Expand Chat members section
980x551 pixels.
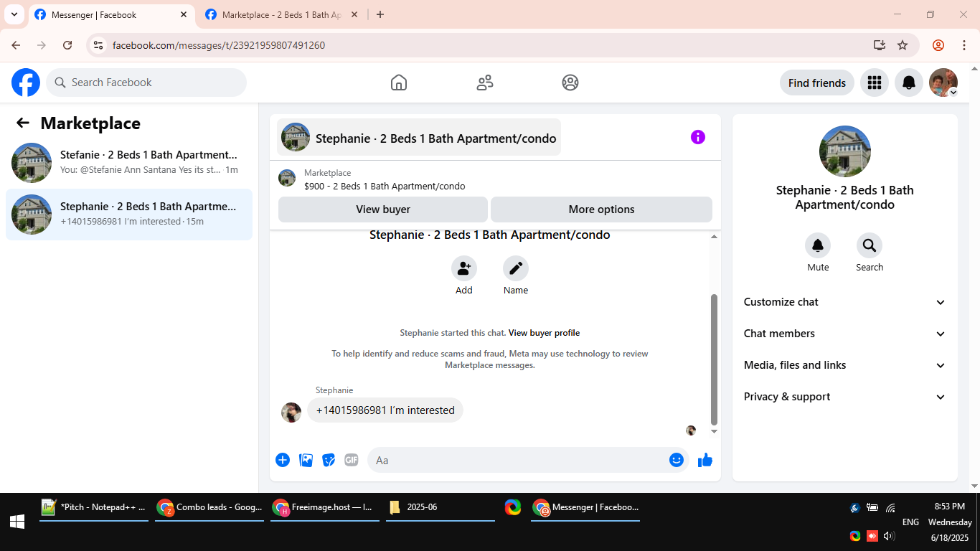(x=845, y=334)
